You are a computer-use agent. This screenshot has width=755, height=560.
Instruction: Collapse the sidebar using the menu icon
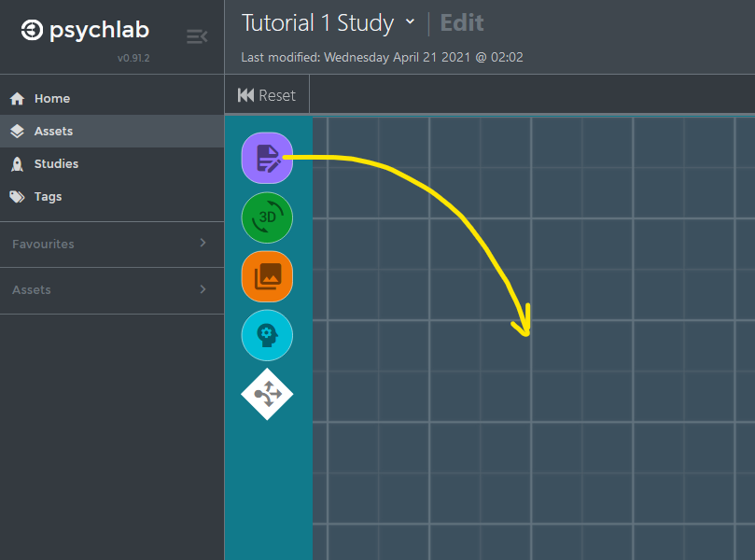coord(197,36)
